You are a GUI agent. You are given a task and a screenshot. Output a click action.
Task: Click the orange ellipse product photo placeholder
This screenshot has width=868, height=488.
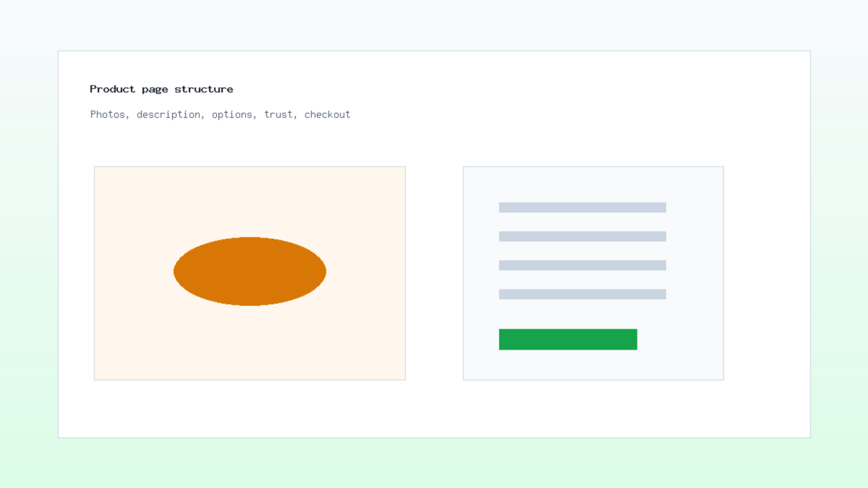pyautogui.click(x=250, y=271)
